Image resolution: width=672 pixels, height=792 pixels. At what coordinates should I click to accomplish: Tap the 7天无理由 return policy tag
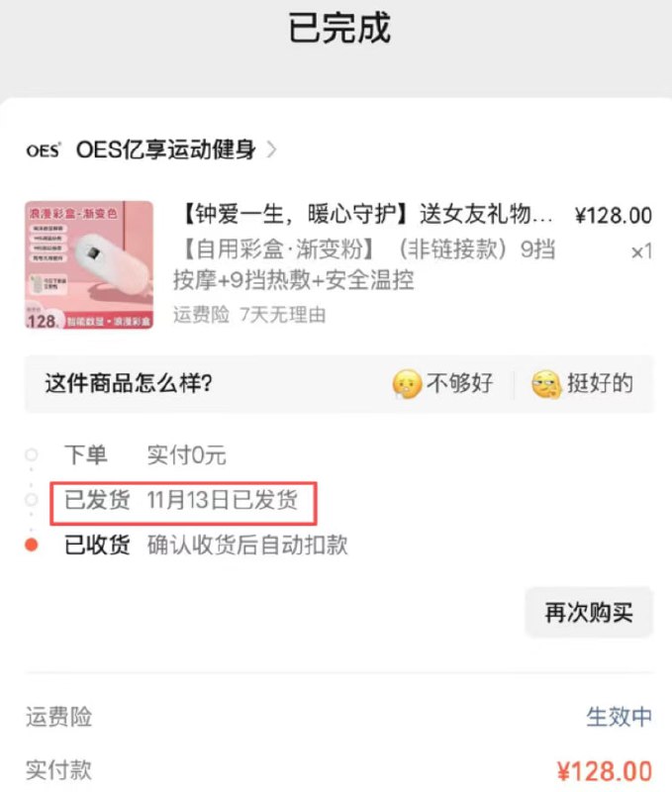pos(283,315)
